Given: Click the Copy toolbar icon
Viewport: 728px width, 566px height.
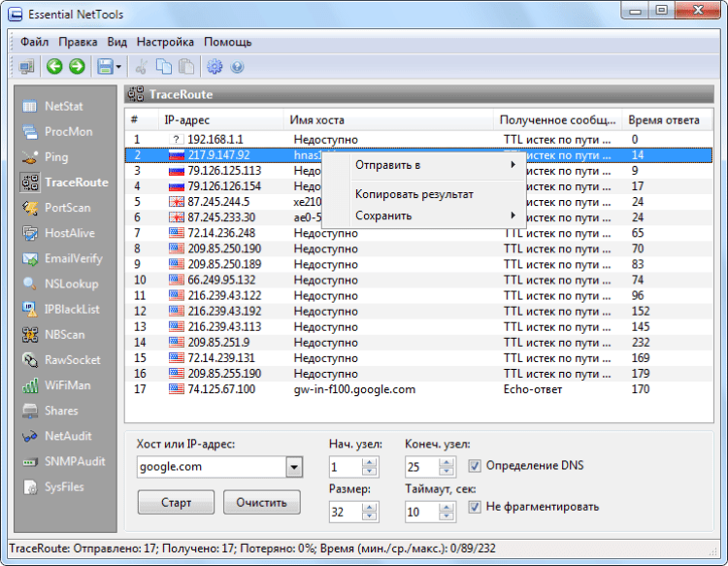Looking at the screenshot, I should point(164,66).
